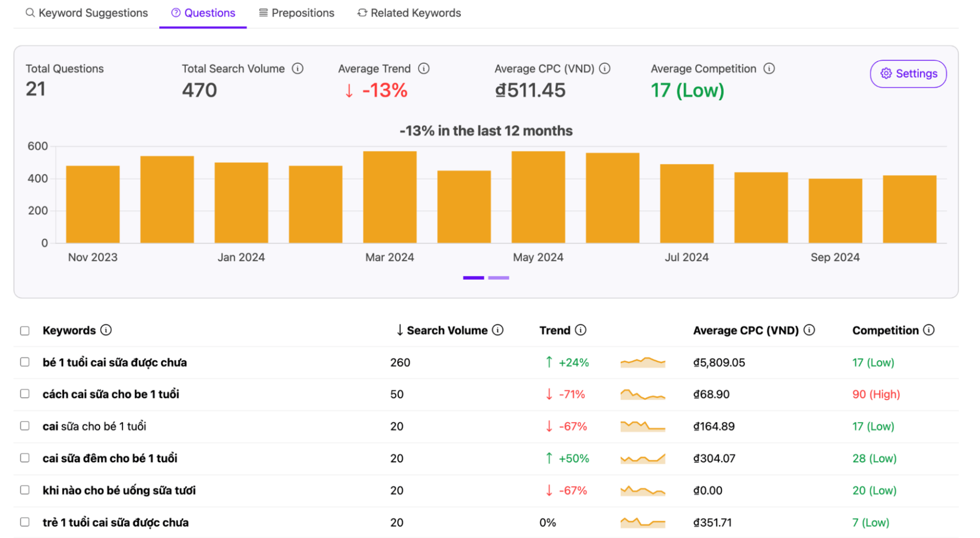The image size is (980, 538).
Task: Click the CPC value ₫5,809.05
Action: click(x=719, y=362)
